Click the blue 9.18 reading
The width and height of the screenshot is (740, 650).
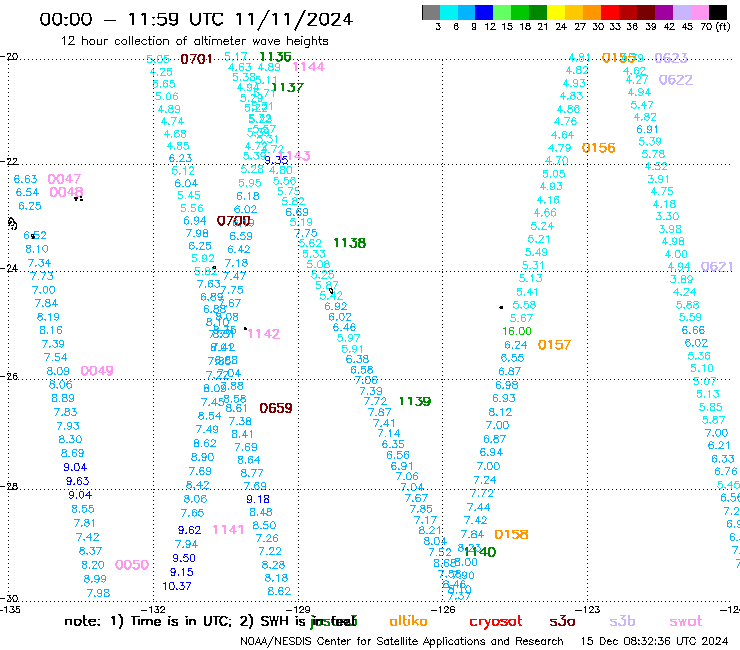[258, 499]
